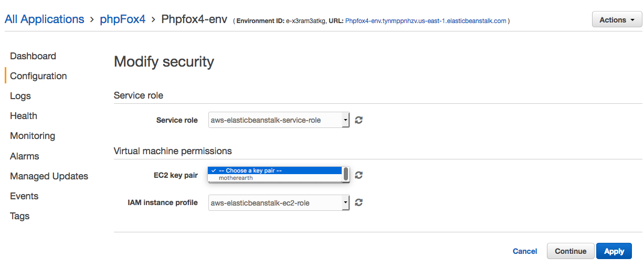Navigate to Managed Updates
The image size is (644, 268).
pos(49,176)
